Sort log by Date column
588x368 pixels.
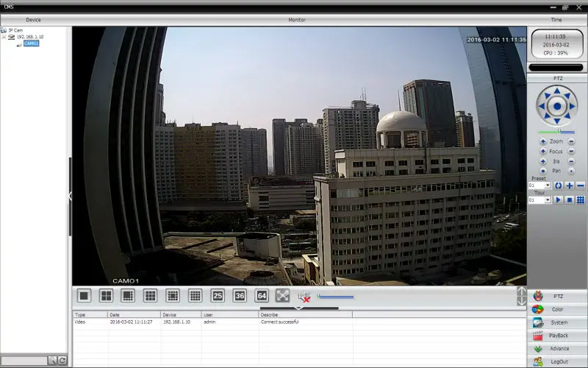pyautogui.click(x=135, y=315)
